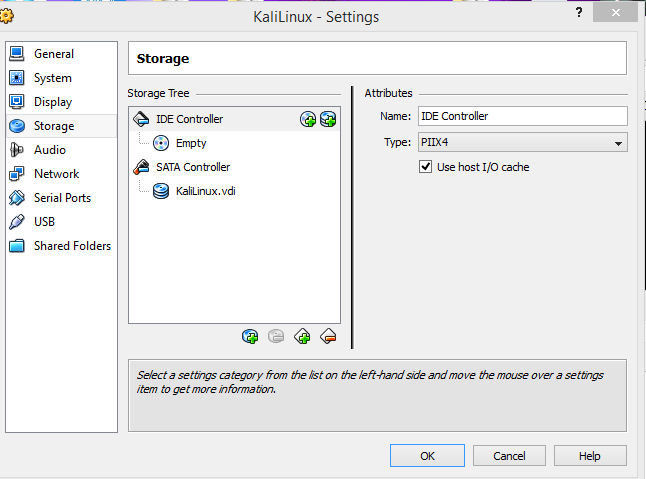
Task: Click the KaliLinux.vdi hard disk icon
Action: coord(161,191)
